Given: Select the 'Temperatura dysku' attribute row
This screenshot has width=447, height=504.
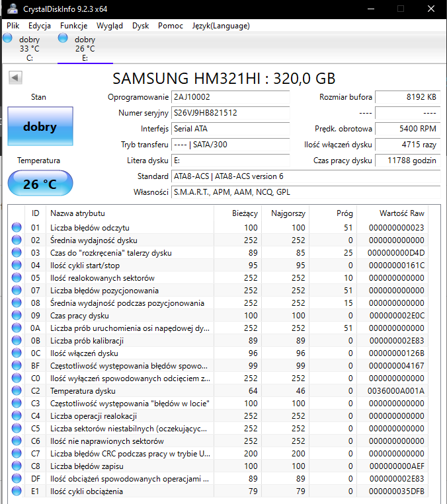Looking at the screenshot, I should pos(218,390).
